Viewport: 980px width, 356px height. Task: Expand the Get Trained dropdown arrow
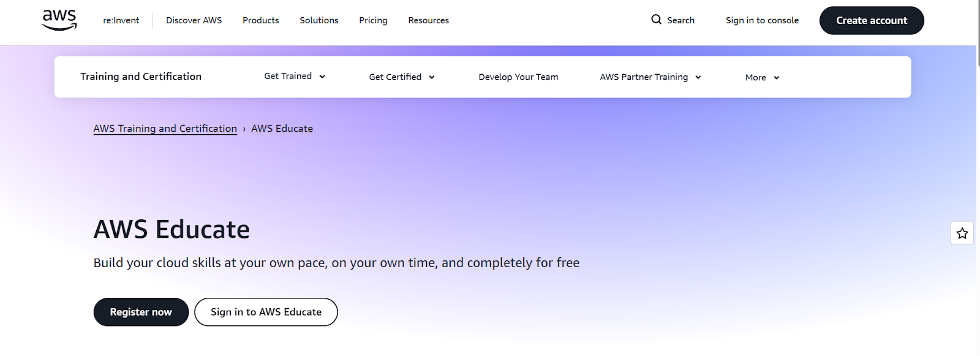tap(322, 77)
